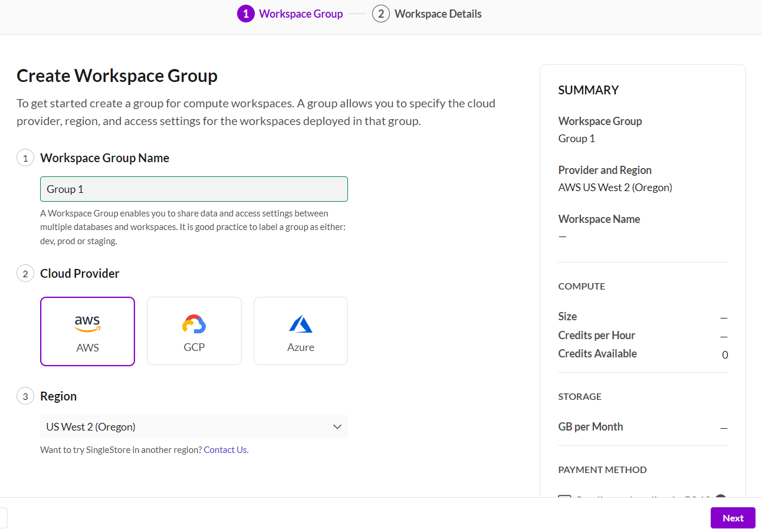
Task: Choose the AWS provider card label
Action: coord(87,348)
